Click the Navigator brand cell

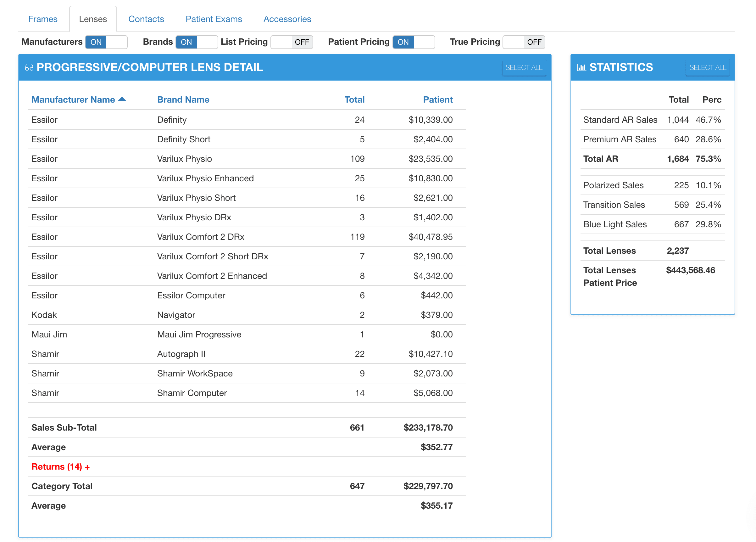coord(176,315)
